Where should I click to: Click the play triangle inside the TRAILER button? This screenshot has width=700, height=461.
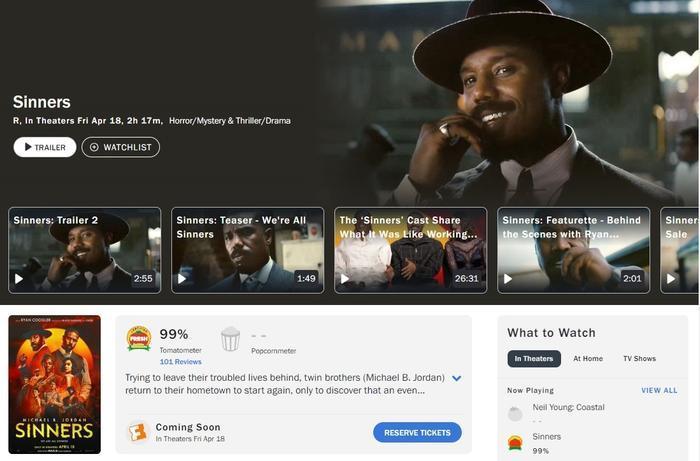28,147
